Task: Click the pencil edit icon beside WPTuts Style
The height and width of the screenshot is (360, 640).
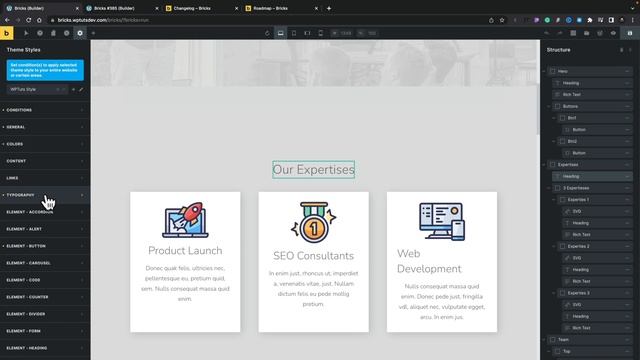Action: 81,89
